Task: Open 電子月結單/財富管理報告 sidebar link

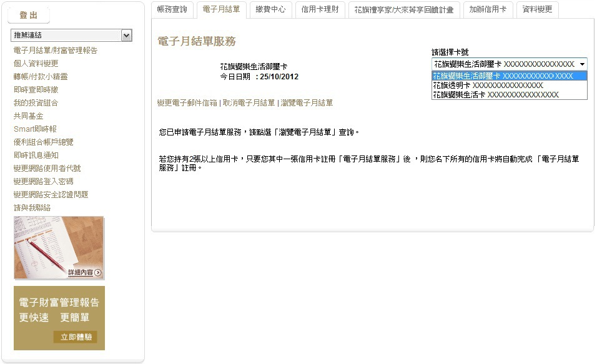Action: point(56,50)
